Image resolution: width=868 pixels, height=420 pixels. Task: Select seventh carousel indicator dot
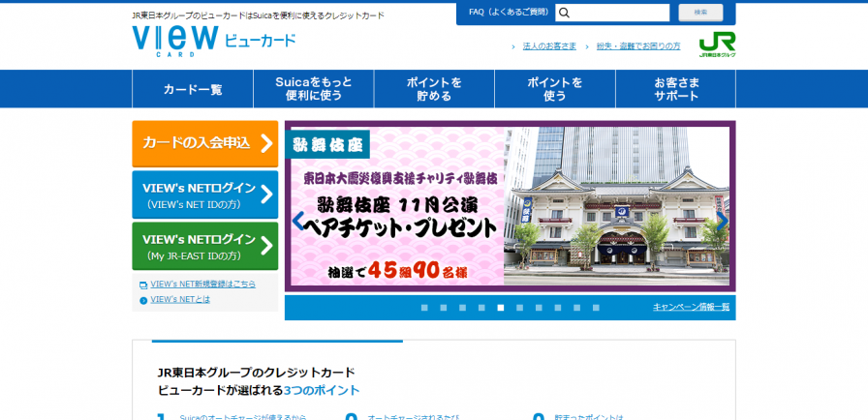[539, 308]
